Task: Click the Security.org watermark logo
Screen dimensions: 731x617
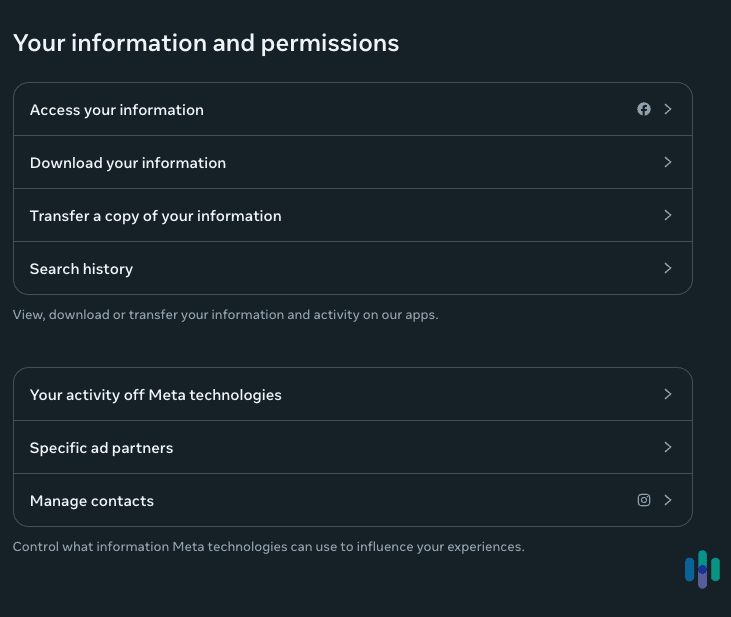Action: (702, 569)
